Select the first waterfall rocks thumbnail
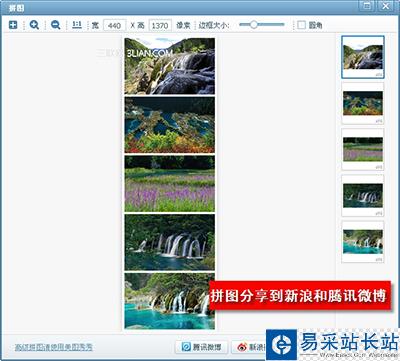Viewport: 400px width, 361px height. pos(363,57)
